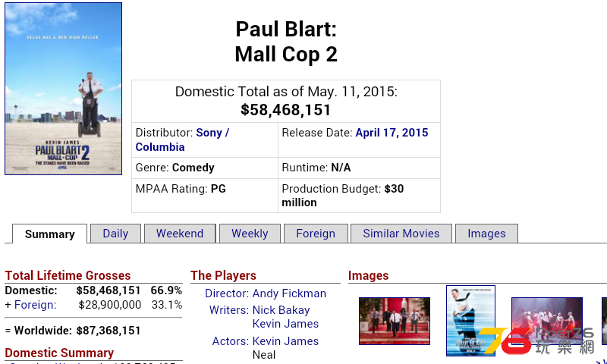View the small poster thumbnail in Images
The image size is (607, 364).
(x=470, y=321)
